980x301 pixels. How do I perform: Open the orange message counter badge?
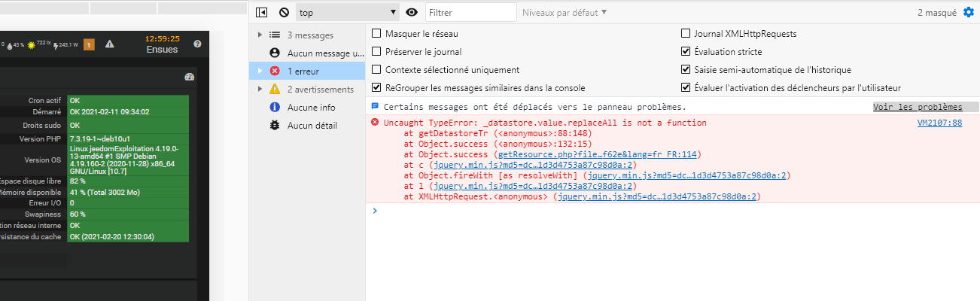pyautogui.click(x=88, y=44)
